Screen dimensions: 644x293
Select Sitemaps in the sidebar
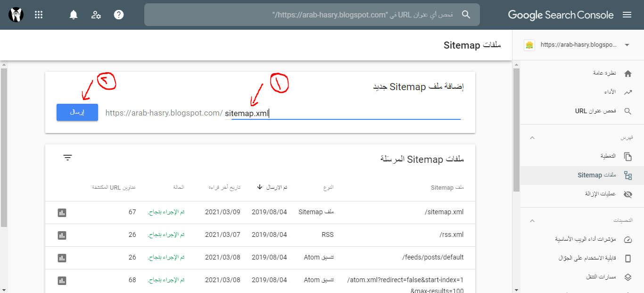click(582, 176)
